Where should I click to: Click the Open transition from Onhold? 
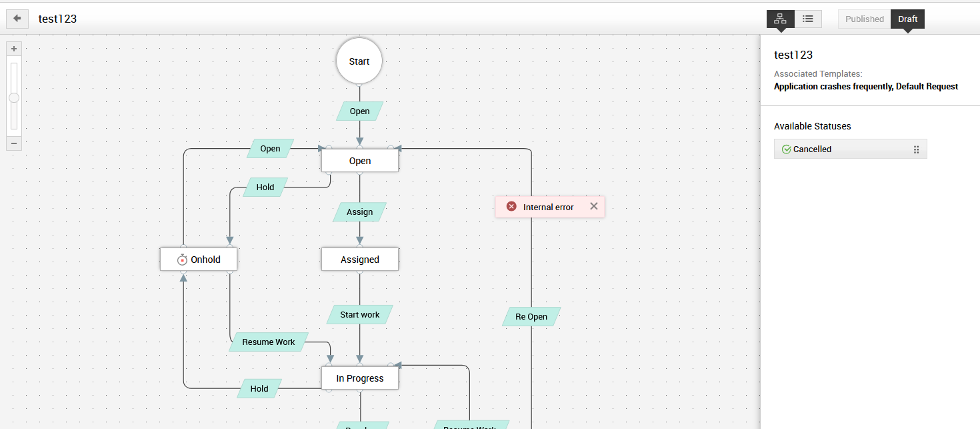270,149
